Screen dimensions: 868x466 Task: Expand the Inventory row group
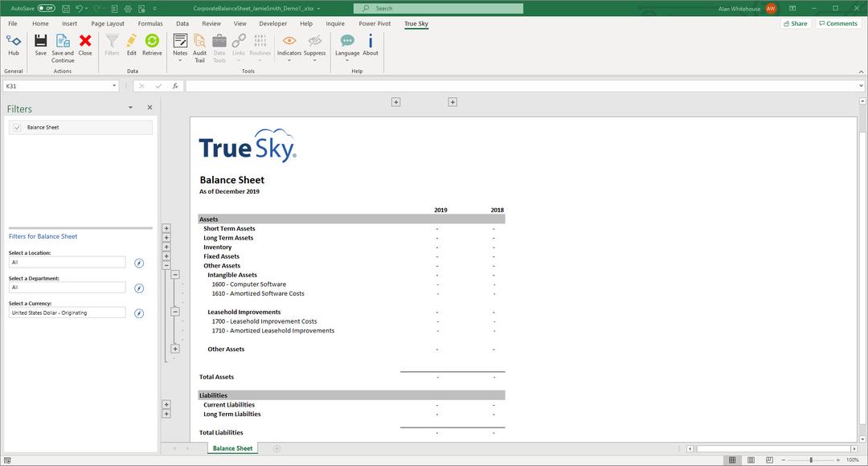click(x=166, y=247)
